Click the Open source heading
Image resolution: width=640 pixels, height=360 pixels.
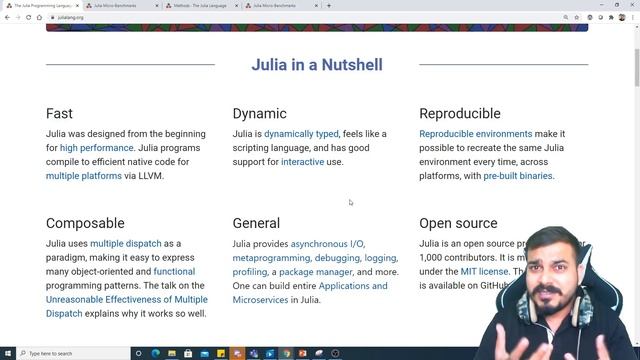(x=458, y=223)
